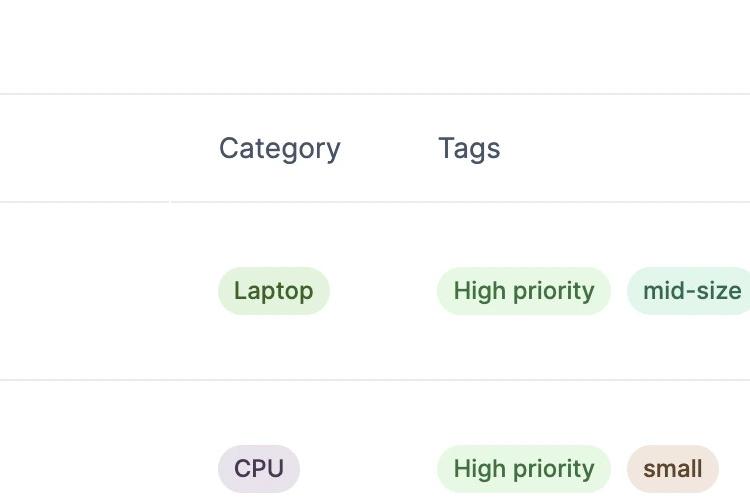Filter by CPU row's High priority label
The image size is (750, 500).
524,469
